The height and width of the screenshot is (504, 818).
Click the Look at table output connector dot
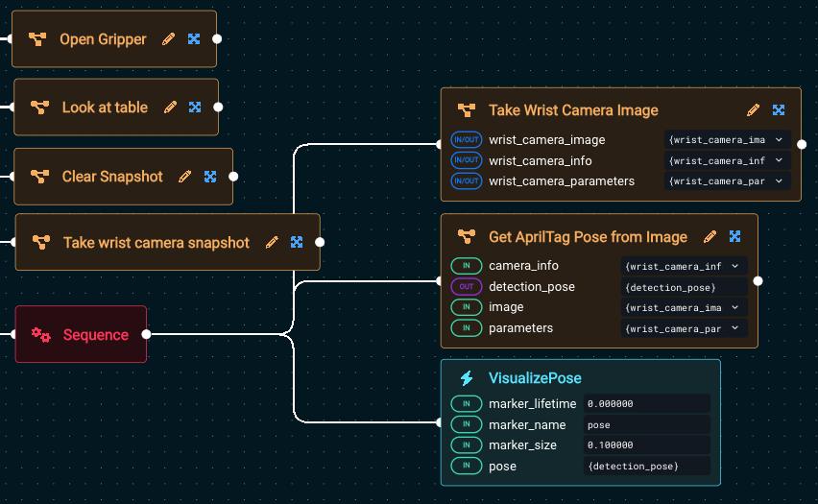[x=218, y=107]
